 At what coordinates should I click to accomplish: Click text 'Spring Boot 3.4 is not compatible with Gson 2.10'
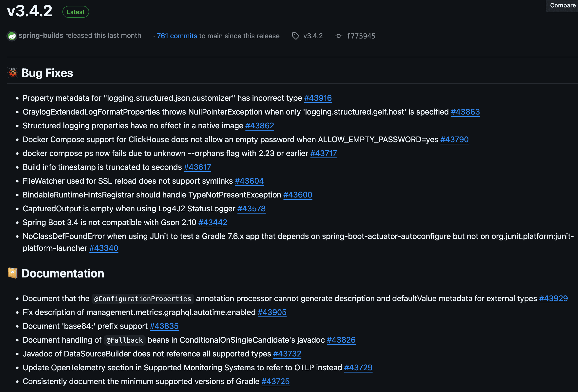pos(109,222)
